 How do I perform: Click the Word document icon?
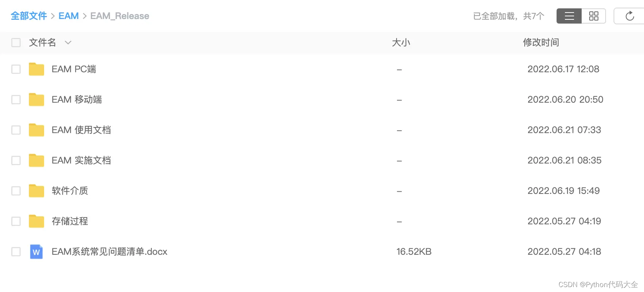(36, 252)
